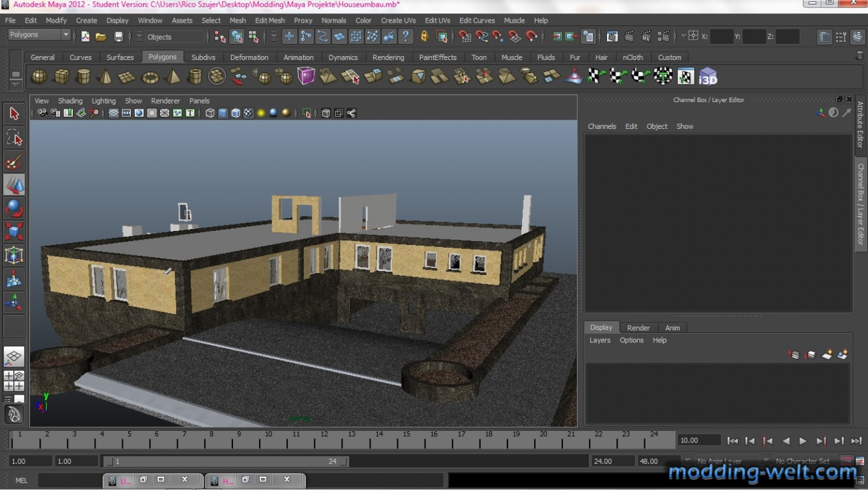Create a polygon cone from the shelf

coord(105,77)
